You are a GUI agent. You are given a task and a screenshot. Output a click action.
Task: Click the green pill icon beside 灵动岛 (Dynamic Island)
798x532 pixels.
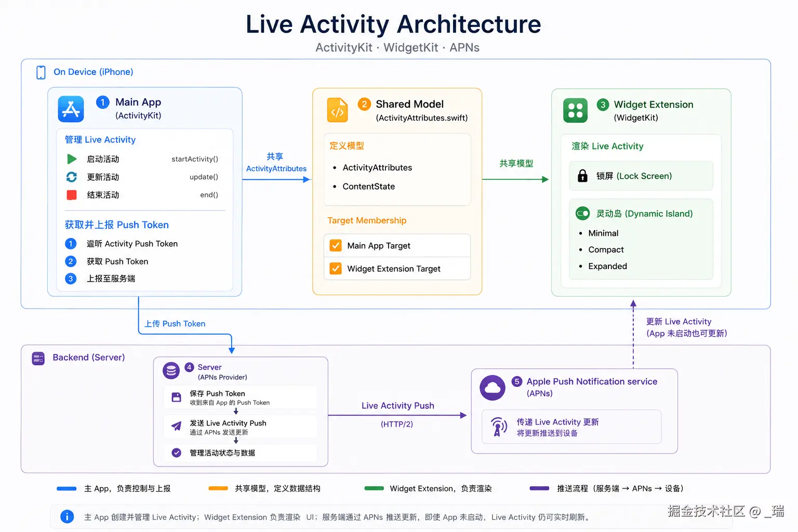[583, 214]
